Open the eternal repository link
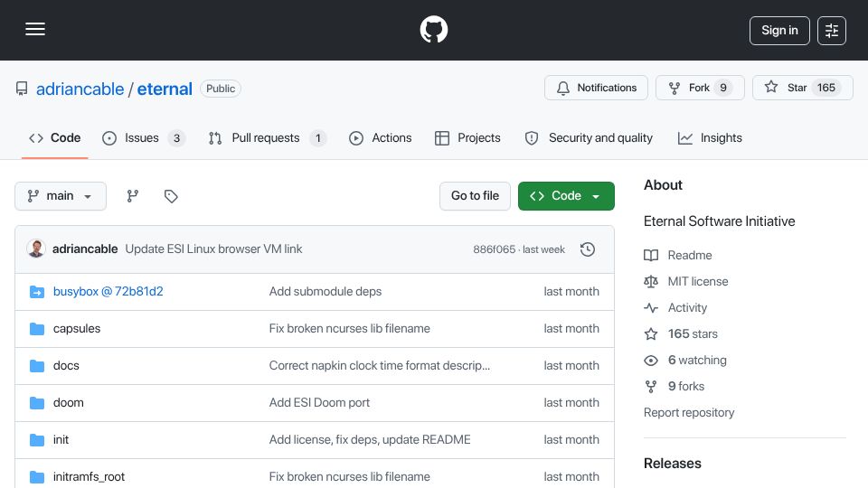The height and width of the screenshot is (488, 868). click(x=165, y=89)
